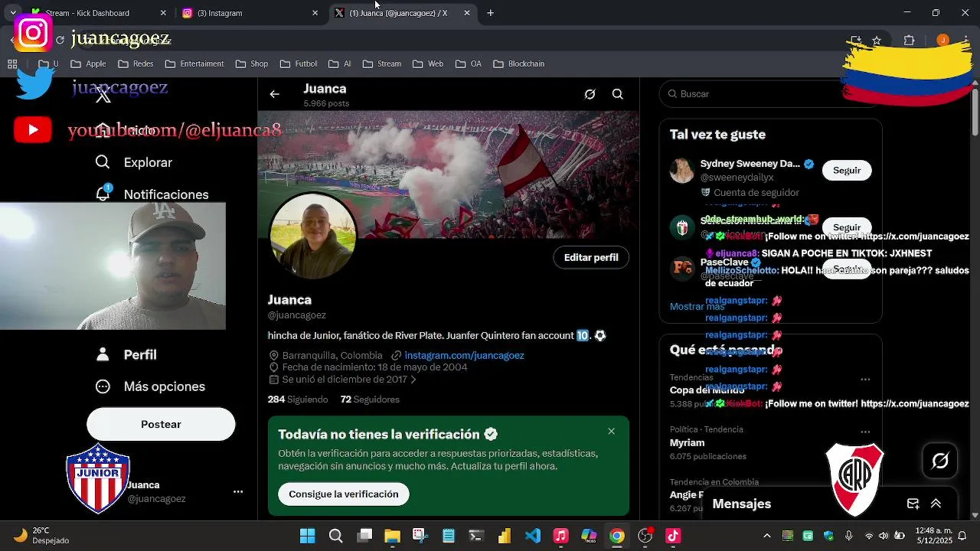Screen dimensions: 980x551
Task: Open TikTok app from taskbar
Action: click(673, 536)
